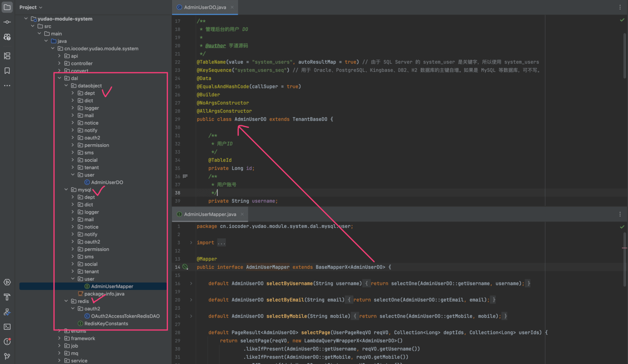Screen dimensions: 628x364
Task: Open the Structure tool window
Action: (7, 56)
